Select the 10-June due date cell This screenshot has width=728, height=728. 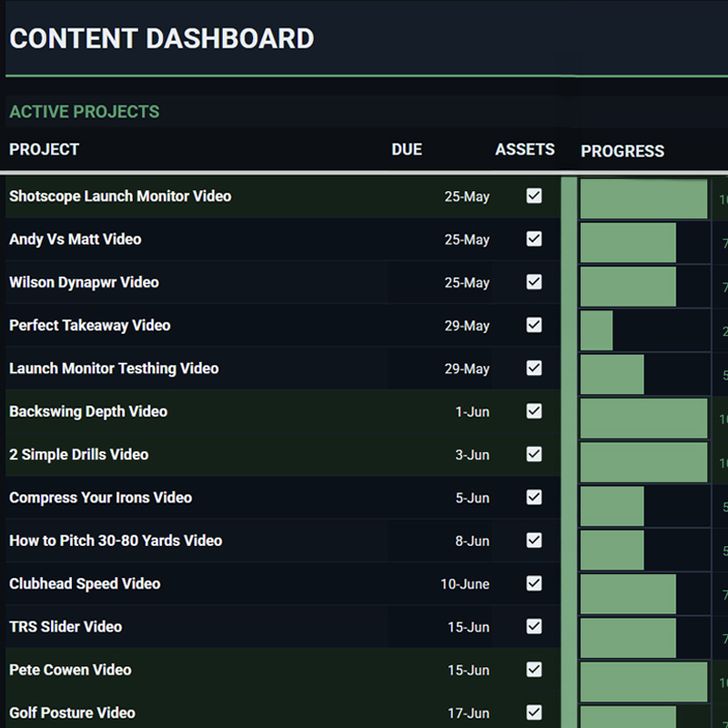pos(465,584)
